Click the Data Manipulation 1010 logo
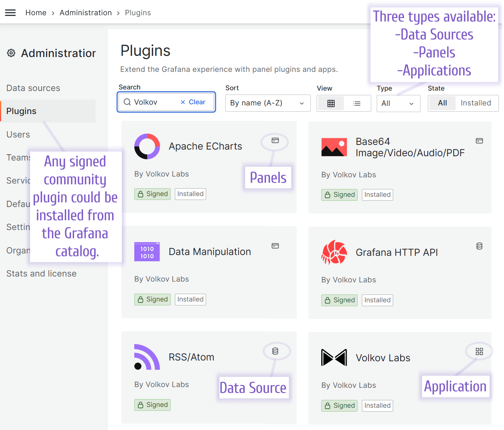This screenshot has width=504, height=430. coord(147,252)
